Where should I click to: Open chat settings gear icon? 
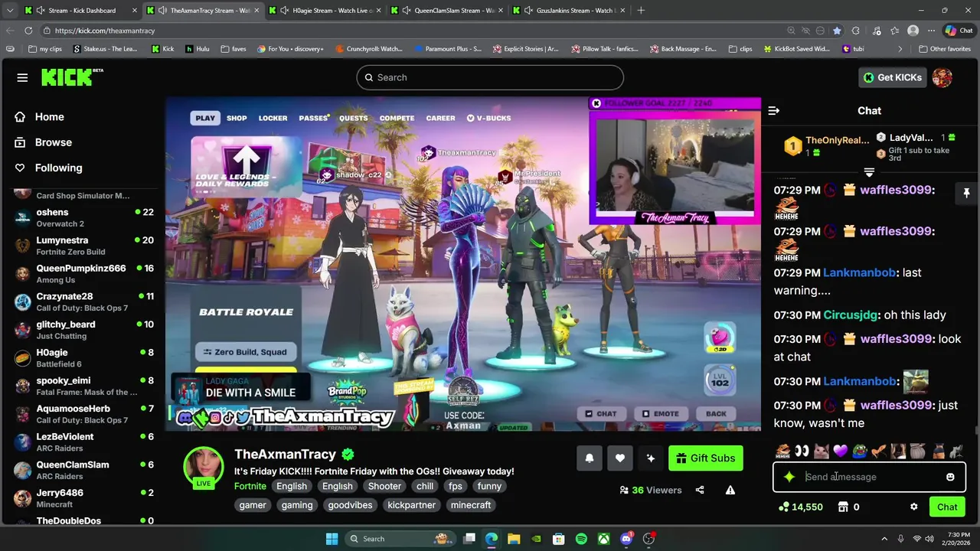(x=913, y=507)
